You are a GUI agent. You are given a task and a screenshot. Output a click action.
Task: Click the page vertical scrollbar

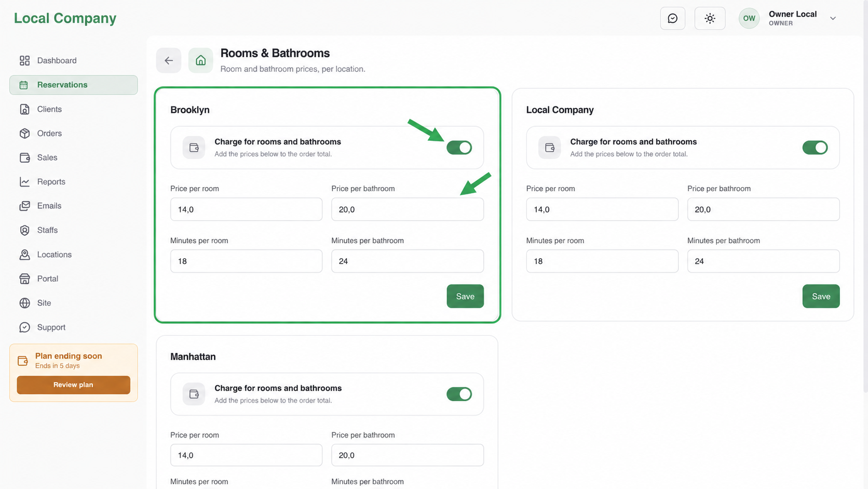(865, 197)
